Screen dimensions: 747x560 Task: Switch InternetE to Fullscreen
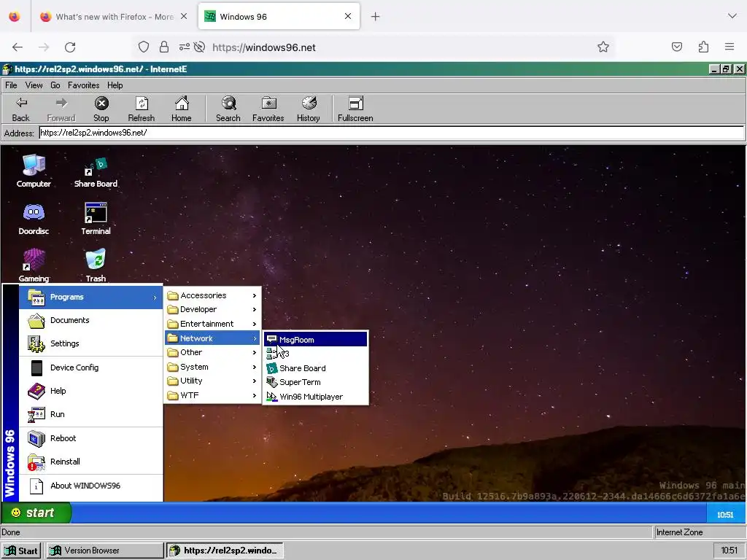point(355,109)
